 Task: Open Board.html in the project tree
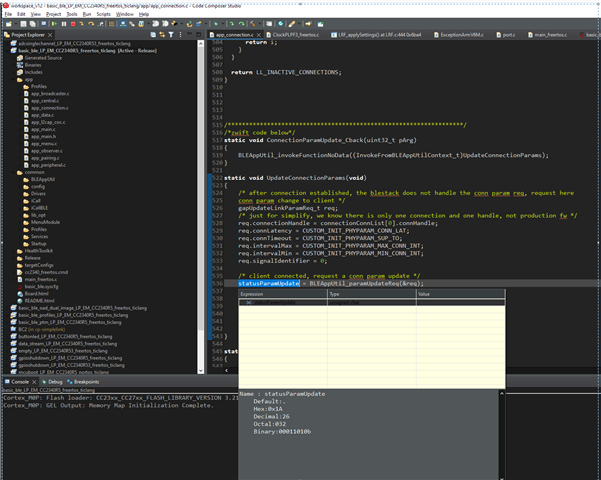tap(37, 292)
